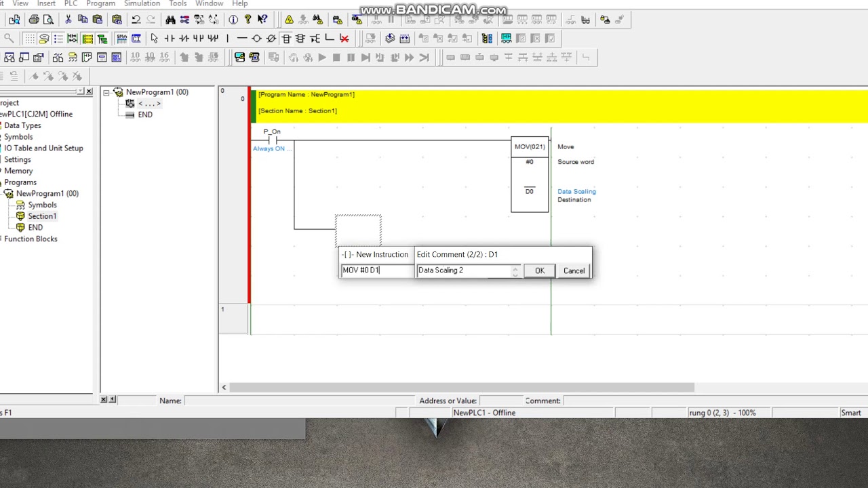Select the New Vertical line tool

point(227,39)
